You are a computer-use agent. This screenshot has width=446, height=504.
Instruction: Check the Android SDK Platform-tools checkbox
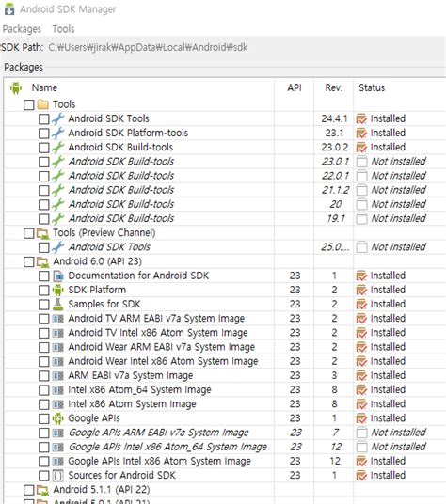pos(43,134)
